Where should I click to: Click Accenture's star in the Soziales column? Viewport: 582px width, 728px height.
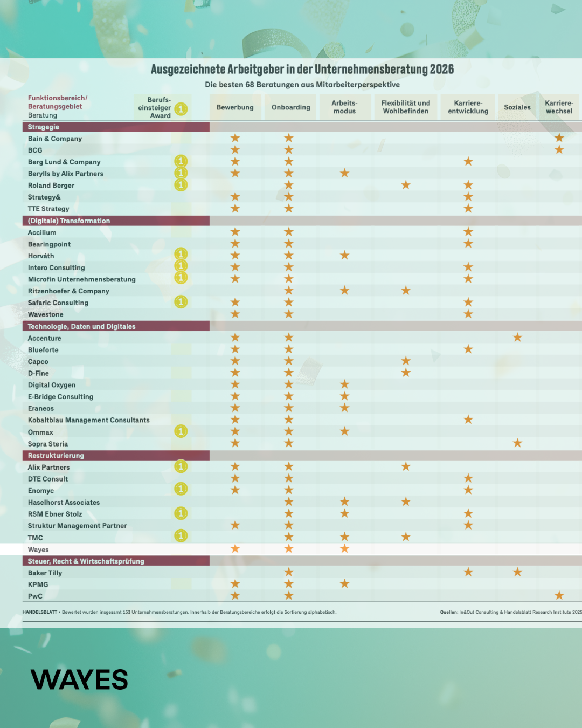pos(517,338)
